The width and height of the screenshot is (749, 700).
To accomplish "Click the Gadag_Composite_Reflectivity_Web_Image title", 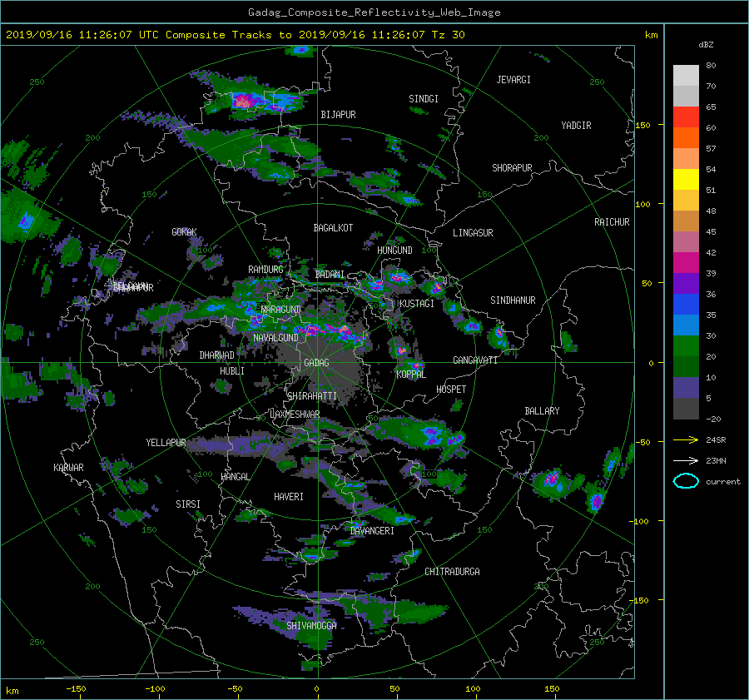I will [x=374, y=12].
